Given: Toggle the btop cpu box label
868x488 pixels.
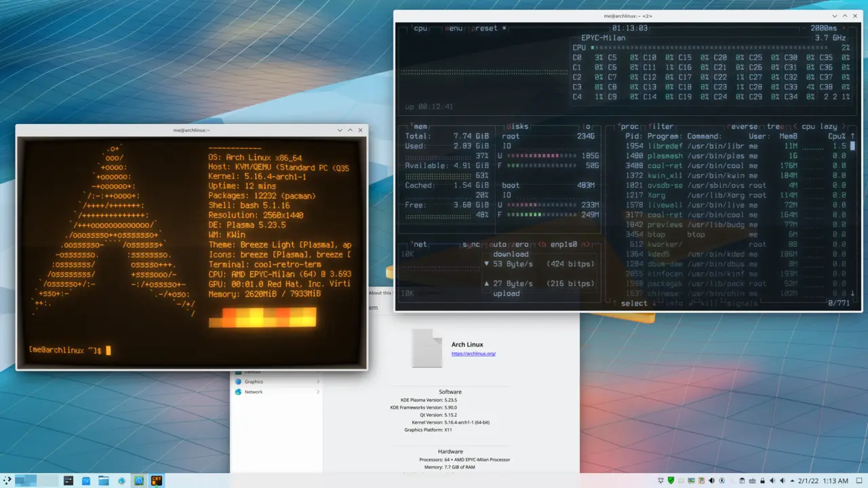Looking at the screenshot, I should point(420,28).
